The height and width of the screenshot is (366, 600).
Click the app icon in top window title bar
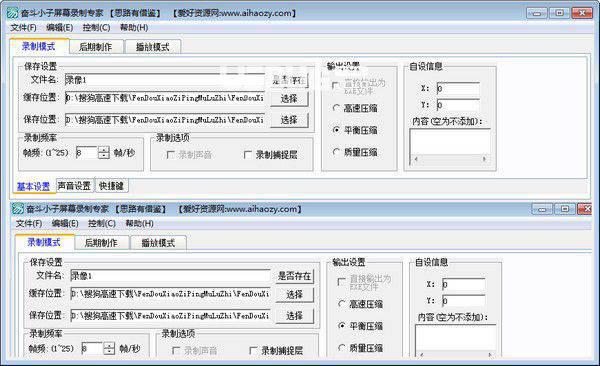click(x=12, y=13)
